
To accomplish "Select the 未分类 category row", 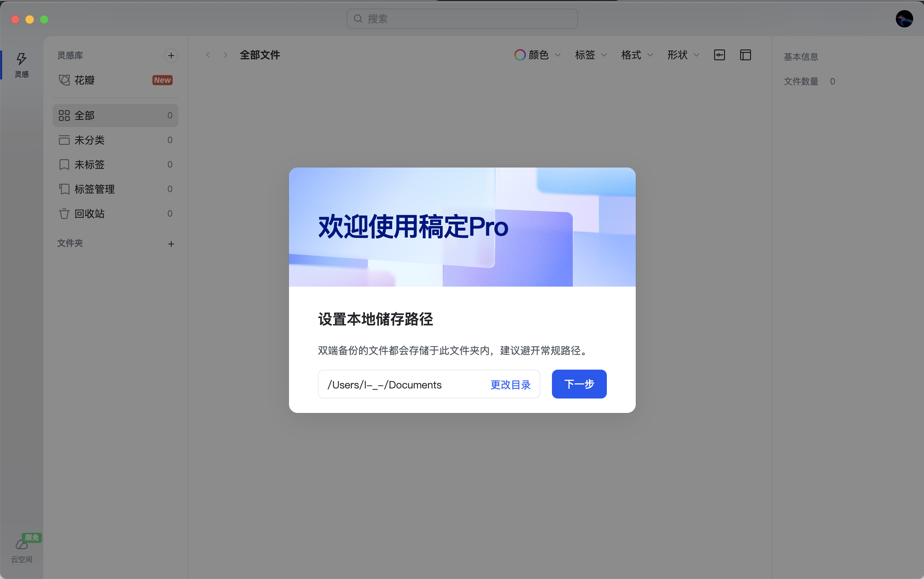I will coord(115,140).
